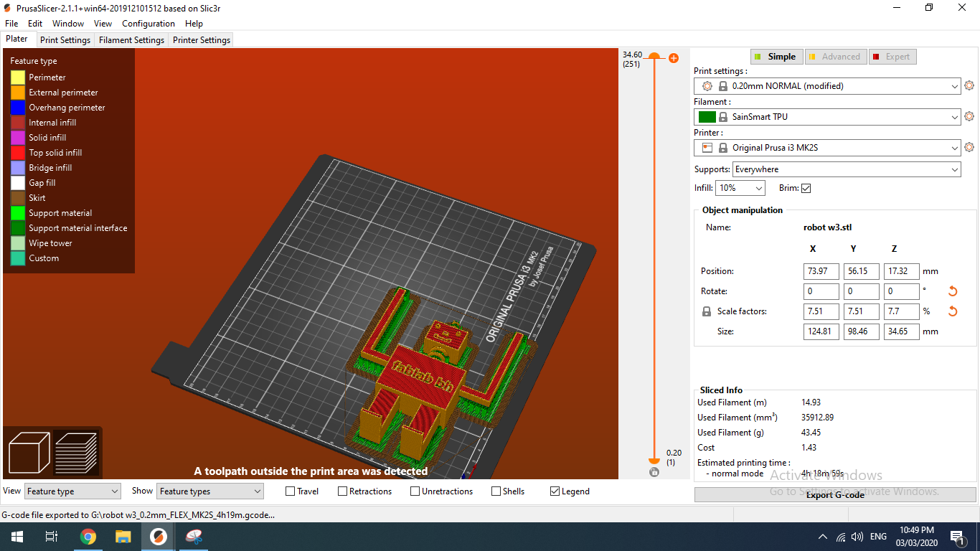Click the Rotate Z input field
The height and width of the screenshot is (551, 980).
click(x=902, y=291)
